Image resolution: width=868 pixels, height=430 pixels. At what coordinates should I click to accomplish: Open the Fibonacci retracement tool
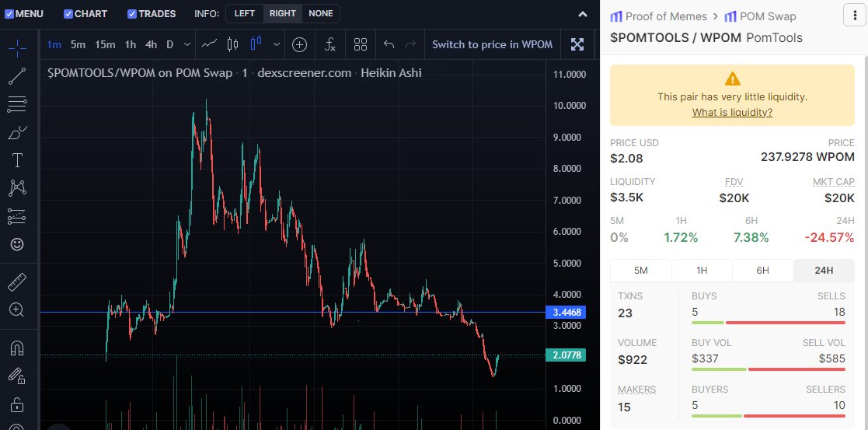17,104
